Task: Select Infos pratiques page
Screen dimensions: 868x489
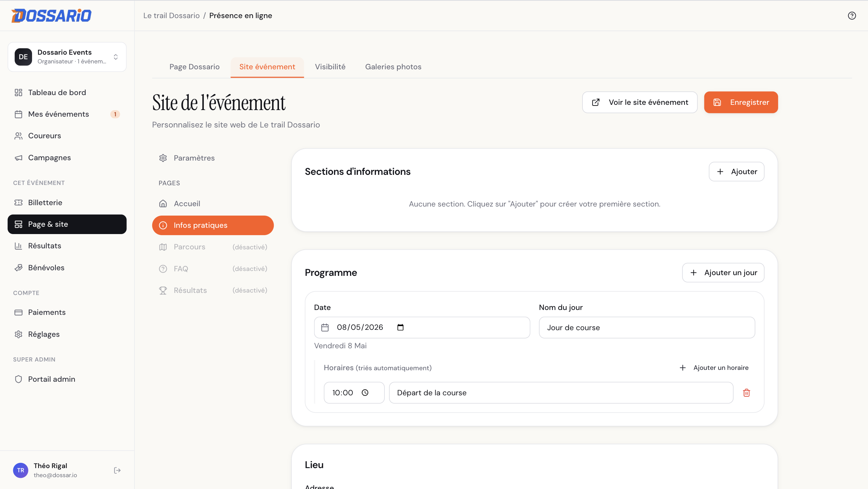Action: (x=213, y=225)
